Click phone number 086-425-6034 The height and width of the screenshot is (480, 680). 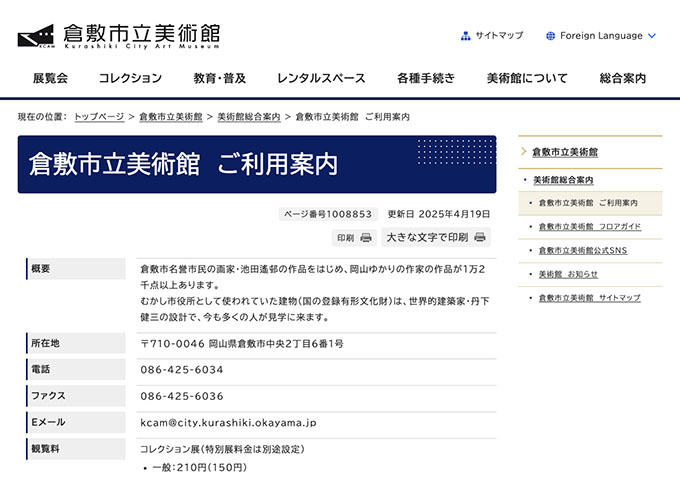tap(182, 370)
